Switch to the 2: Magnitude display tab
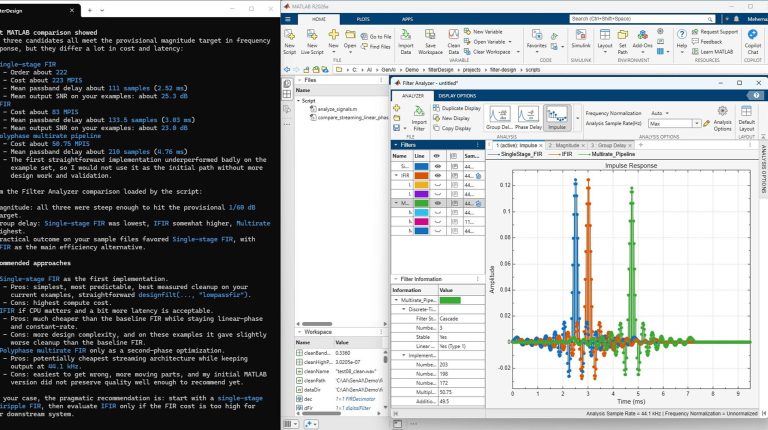 click(x=563, y=145)
